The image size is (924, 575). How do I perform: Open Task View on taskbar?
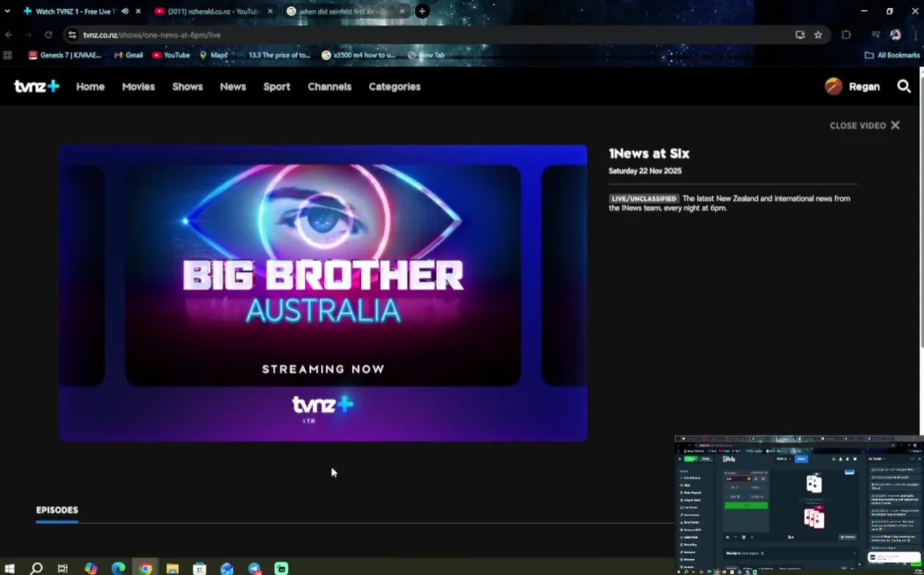pyautogui.click(x=62, y=568)
